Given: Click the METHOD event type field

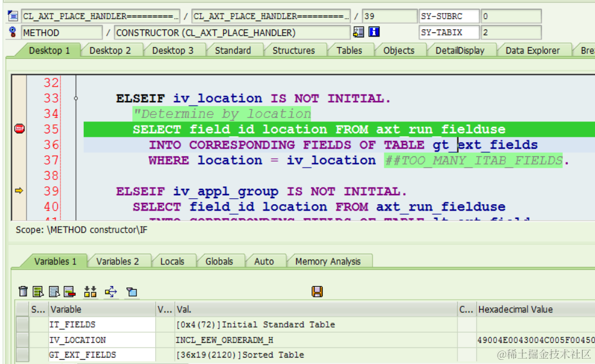Looking at the screenshot, I should (x=61, y=32).
